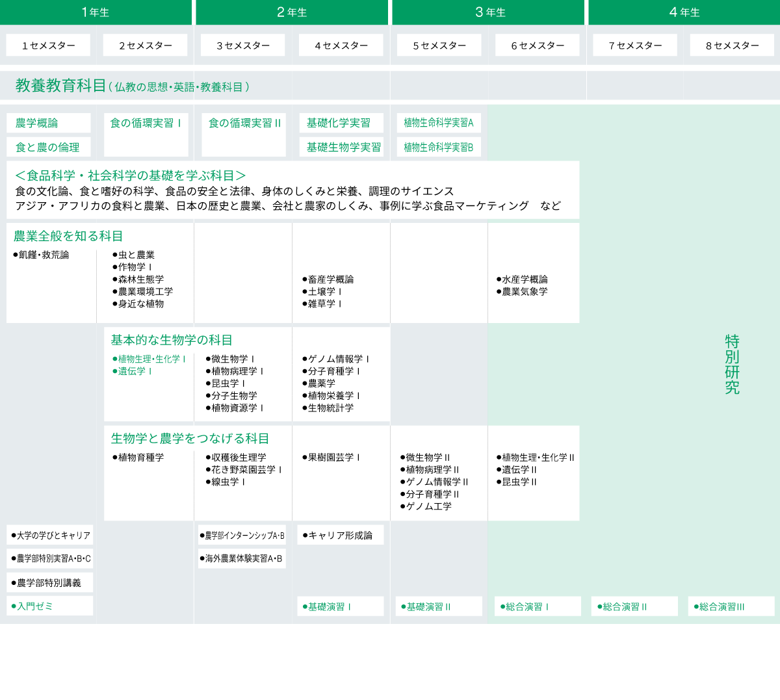
Task: Click the 3年生 year header
Action: tap(488, 12)
